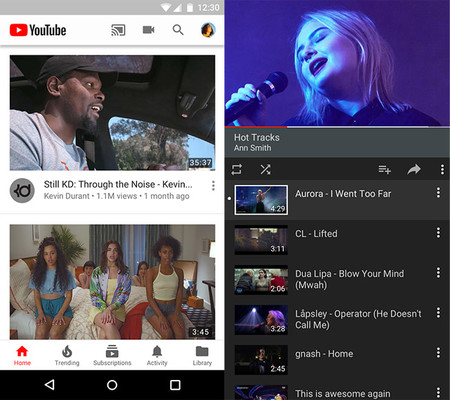
Task: Switch to the Subscriptions tab
Action: tap(112, 356)
